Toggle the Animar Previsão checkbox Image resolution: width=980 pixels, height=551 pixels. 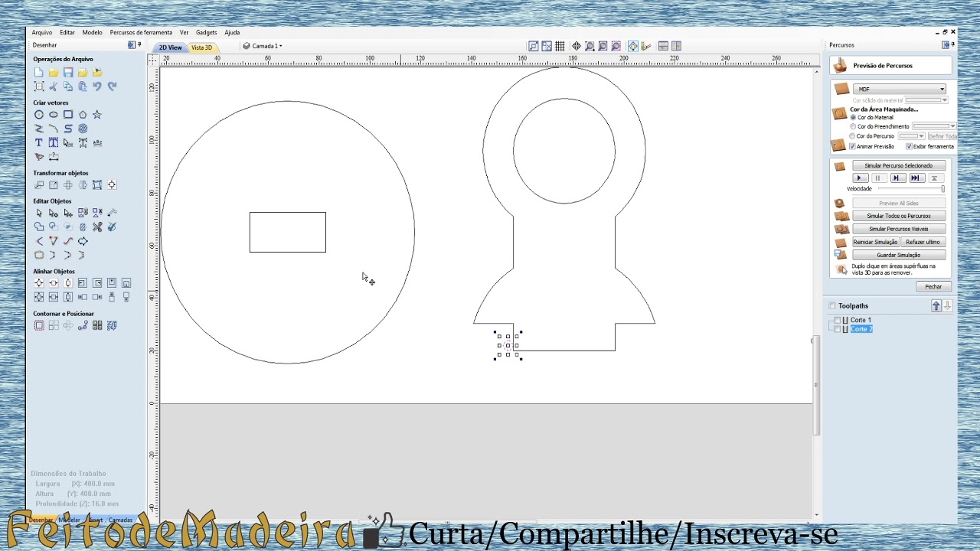(853, 146)
